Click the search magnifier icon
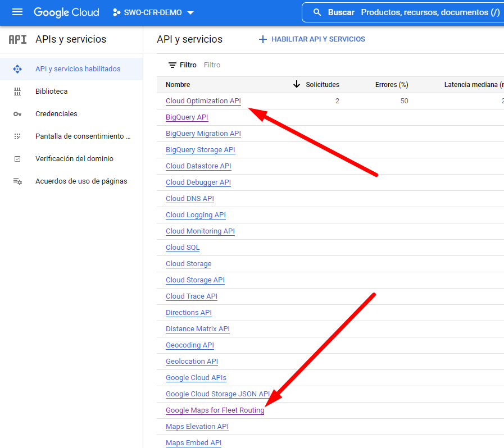Image resolution: width=504 pixels, height=448 pixels. pyautogui.click(x=317, y=12)
